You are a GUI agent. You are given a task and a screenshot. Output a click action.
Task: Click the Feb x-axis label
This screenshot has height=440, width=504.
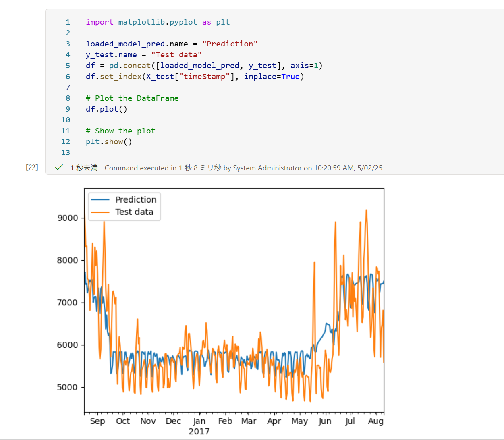tap(225, 421)
